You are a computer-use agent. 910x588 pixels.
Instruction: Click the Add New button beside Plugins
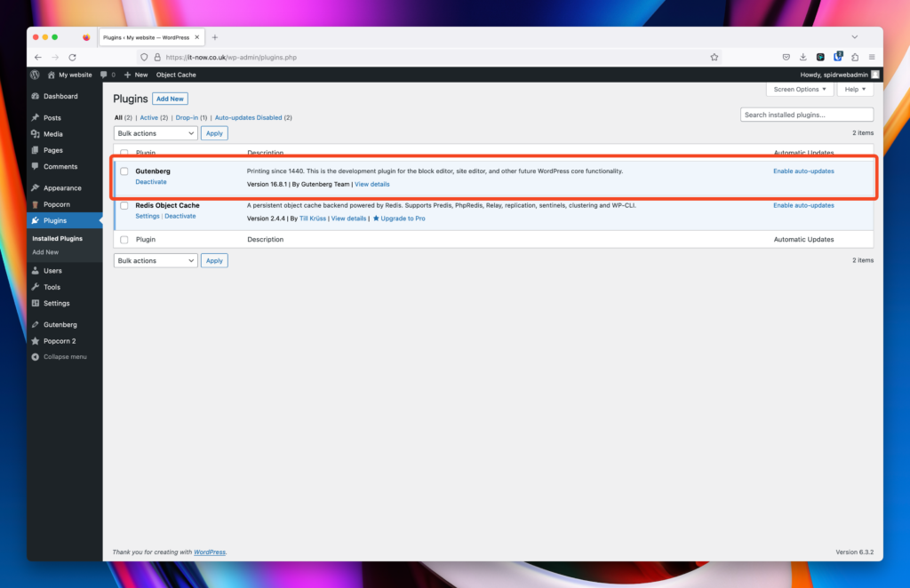[x=170, y=99]
